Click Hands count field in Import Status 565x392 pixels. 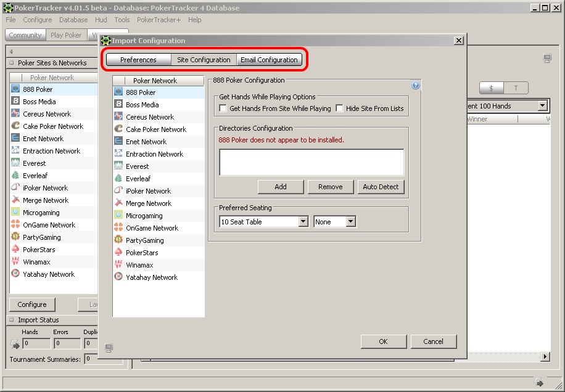[36, 343]
